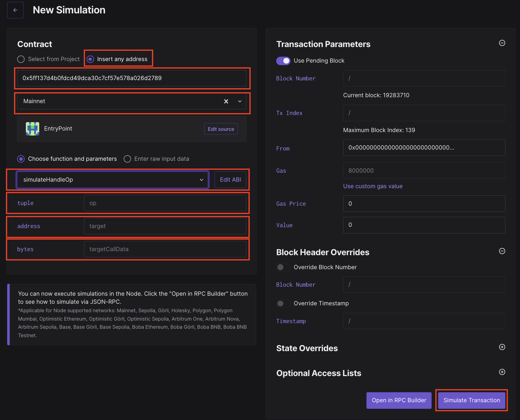Click the back arrow icon
The image size is (520, 420).
(15, 10)
